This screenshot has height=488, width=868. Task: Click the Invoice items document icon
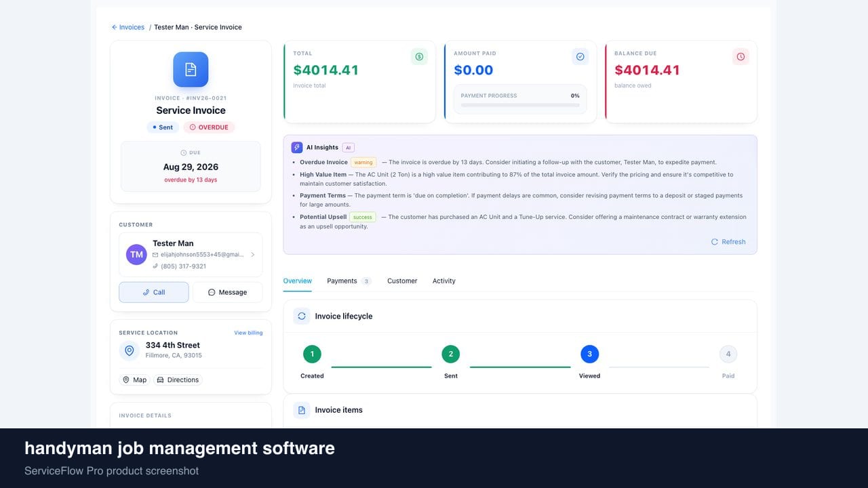[x=302, y=410]
